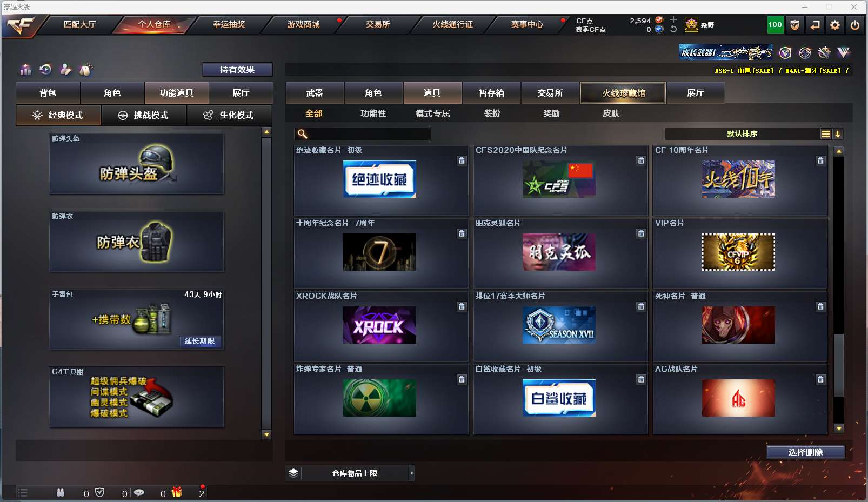Switch to 匹配大厅 tab
This screenshot has height=502, width=868.
[79, 24]
